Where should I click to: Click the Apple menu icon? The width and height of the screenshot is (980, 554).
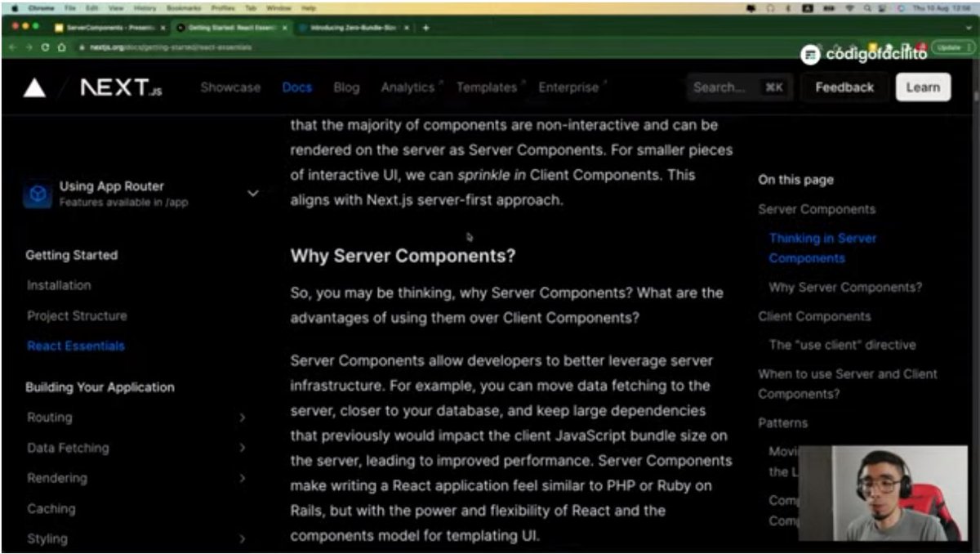[x=14, y=7]
